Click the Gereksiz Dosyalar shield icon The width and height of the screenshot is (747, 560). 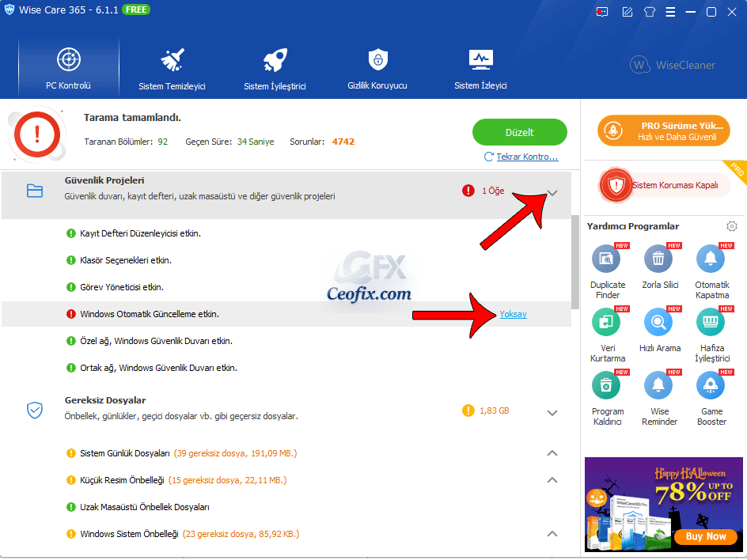tap(35, 410)
